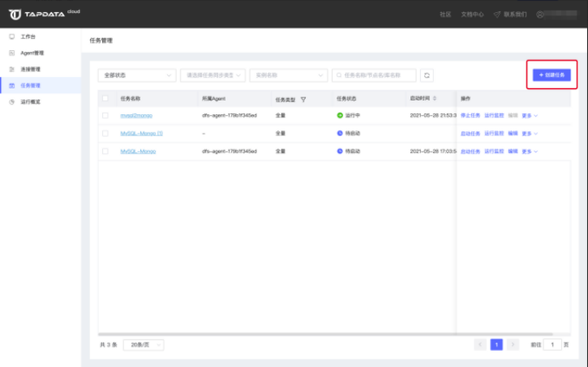588x367 pixels.
Task: Click the horizontal table scrollbar
Action: pos(325,334)
